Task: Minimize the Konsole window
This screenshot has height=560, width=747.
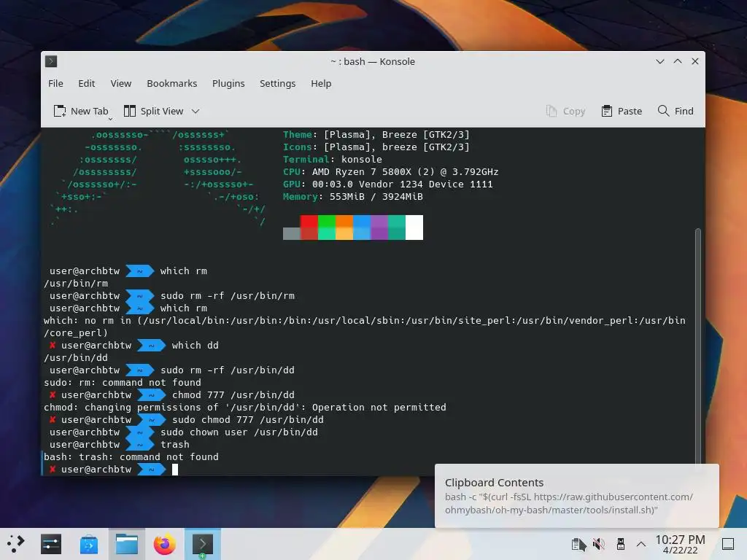Action: (x=659, y=61)
